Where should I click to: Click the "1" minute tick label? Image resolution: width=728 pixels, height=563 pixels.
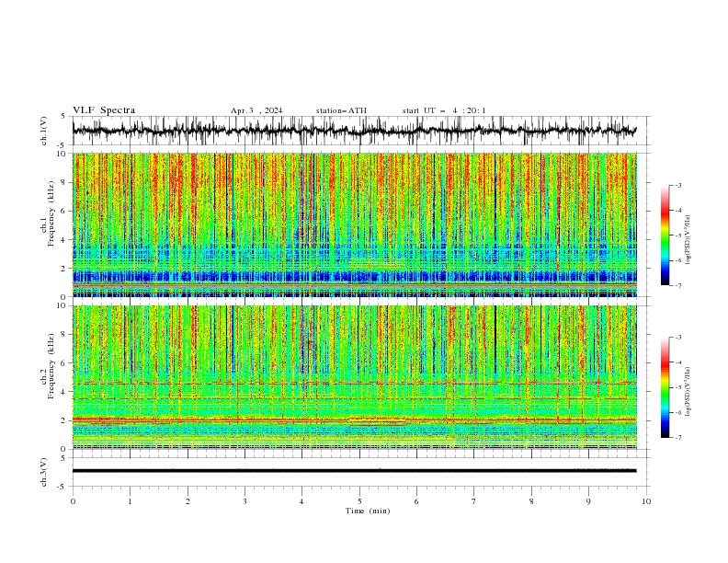[x=130, y=501]
